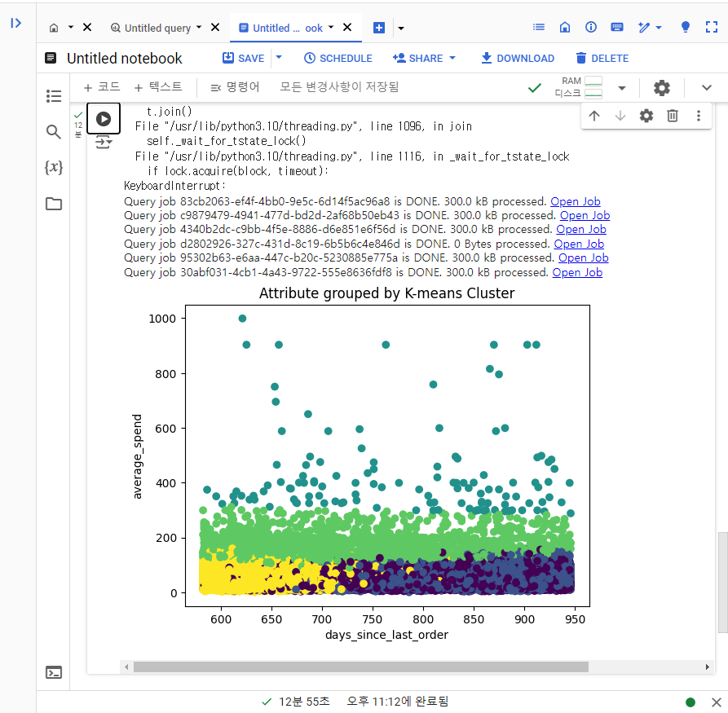728x713 pixels.
Task: Run the notebook cell
Action: [104, 119]
